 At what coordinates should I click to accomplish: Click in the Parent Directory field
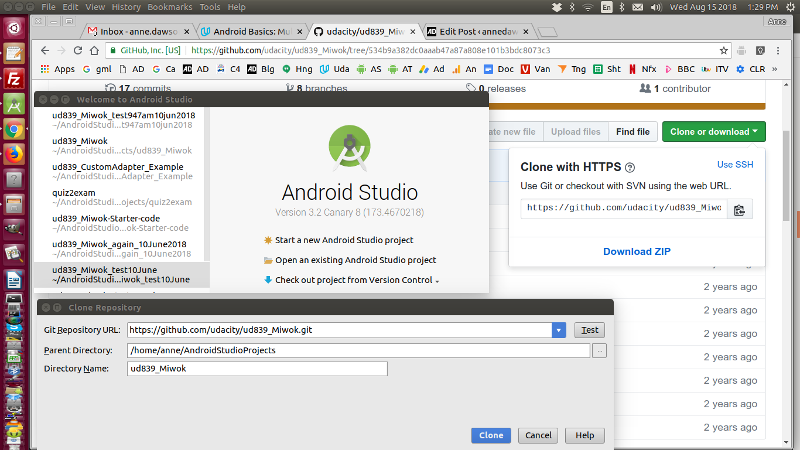358,351
